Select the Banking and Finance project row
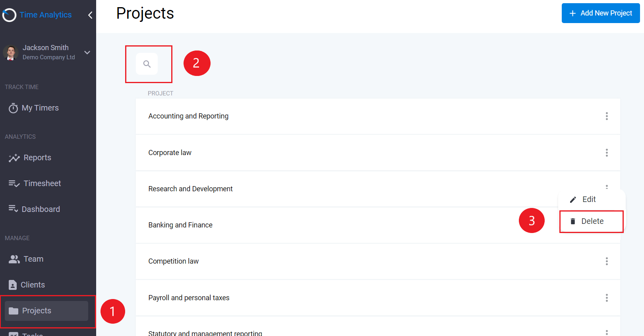The width and height of the screenshot is (644, 336). [x=378, y=225]
